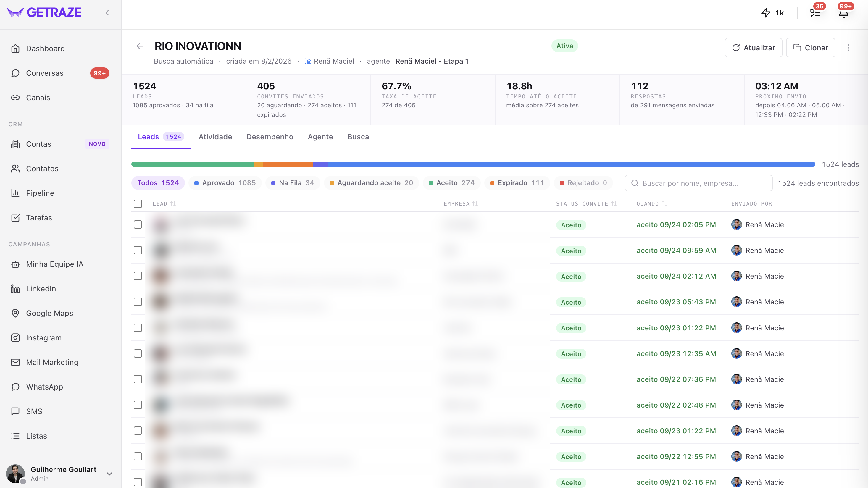Open Contatos people icon
This screenshot has height=488, width=868.
click(15, 169)
